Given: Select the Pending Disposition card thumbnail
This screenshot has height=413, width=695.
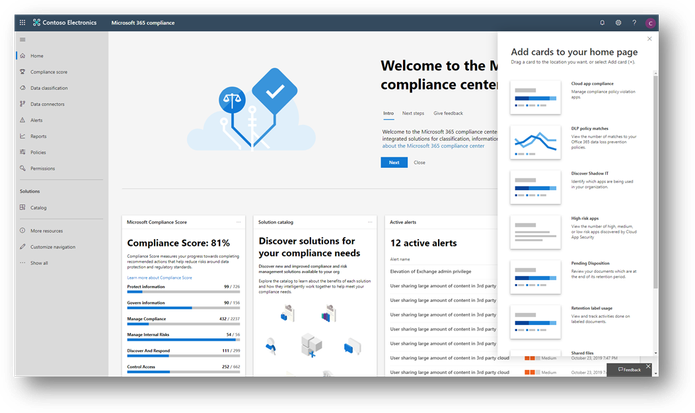Looking at the screenshot, I should (535, 277).
